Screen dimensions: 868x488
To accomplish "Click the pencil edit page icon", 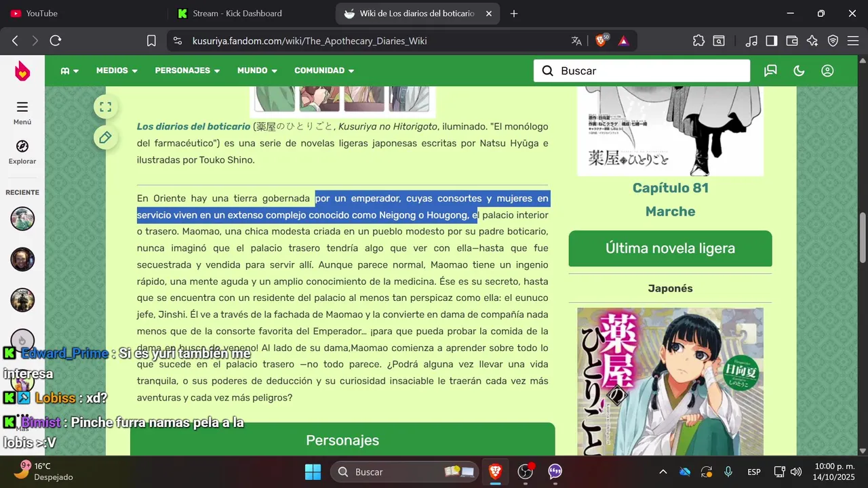I will click(x=105, y=138).
